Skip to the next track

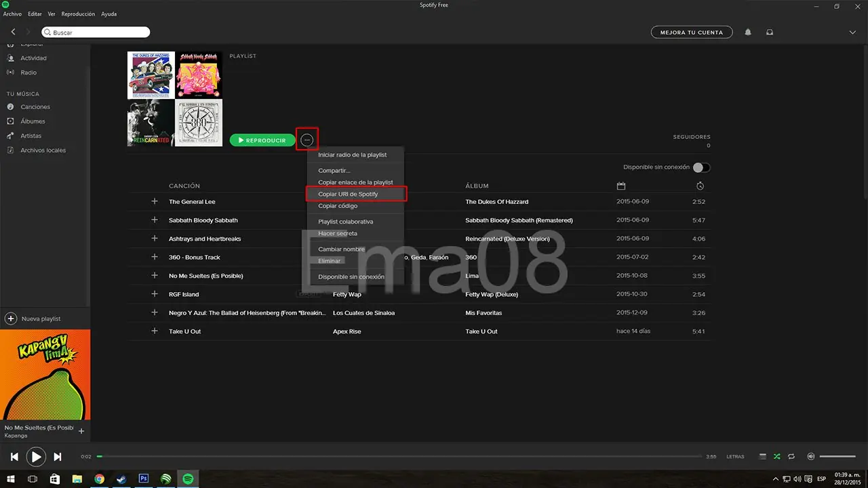58,457
